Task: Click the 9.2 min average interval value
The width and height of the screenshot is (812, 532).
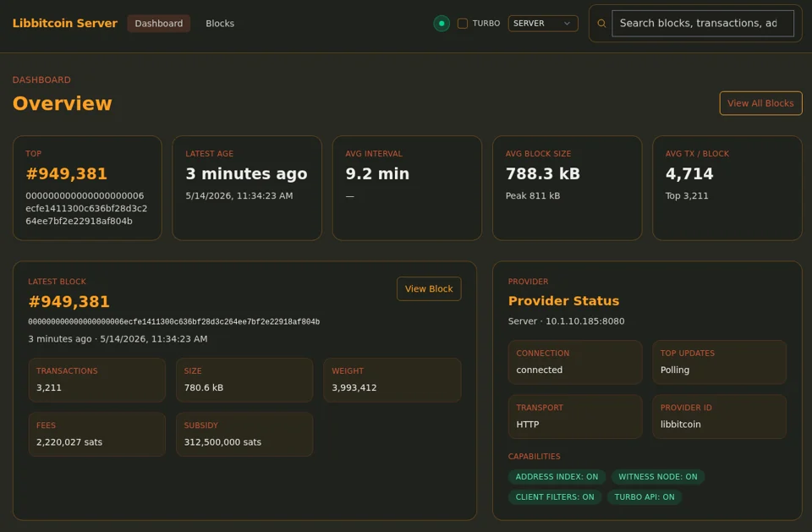Action: (377, 173)
